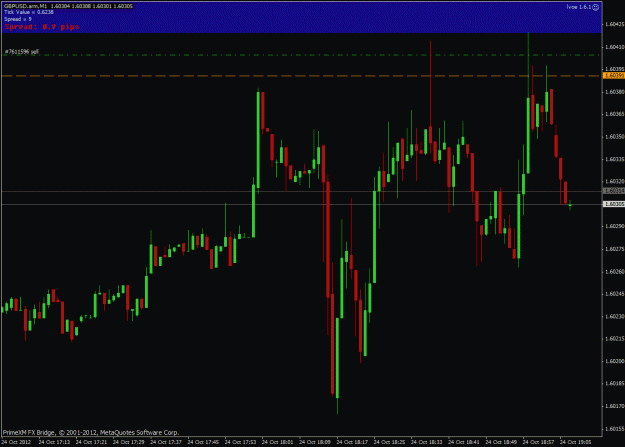Click the 1.60245 price axis label
This screenshot has width=625, height=447.
click(615, 294)
